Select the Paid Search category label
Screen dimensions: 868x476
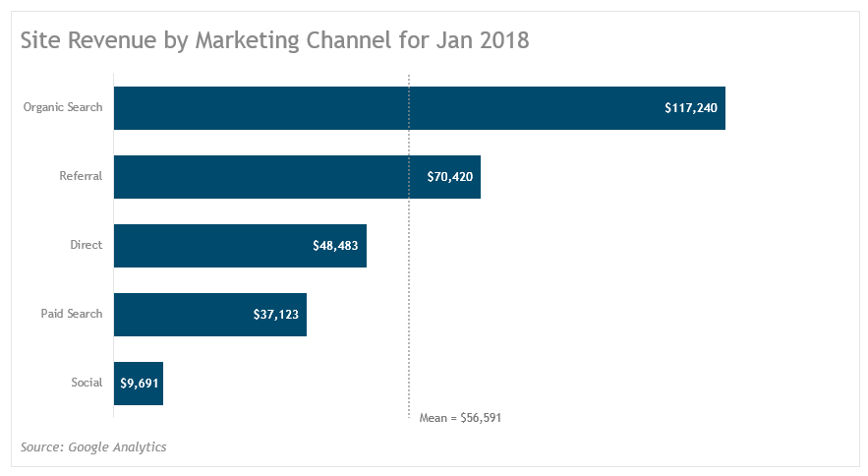point(71,314)
